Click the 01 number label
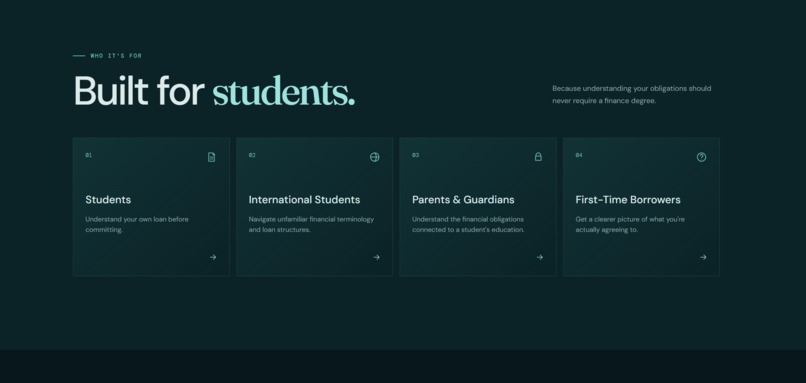The image size is (806, 383). [88, 155]
